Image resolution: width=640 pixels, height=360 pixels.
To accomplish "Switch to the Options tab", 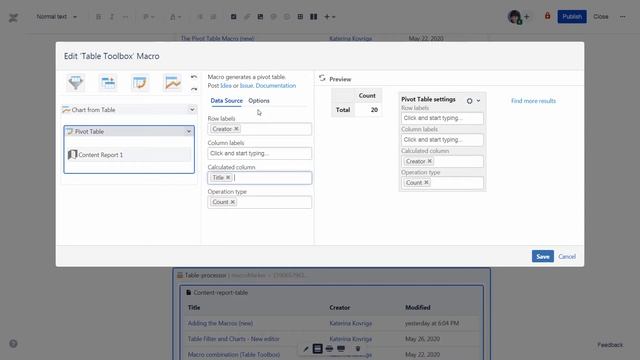I will click(259, 100).
